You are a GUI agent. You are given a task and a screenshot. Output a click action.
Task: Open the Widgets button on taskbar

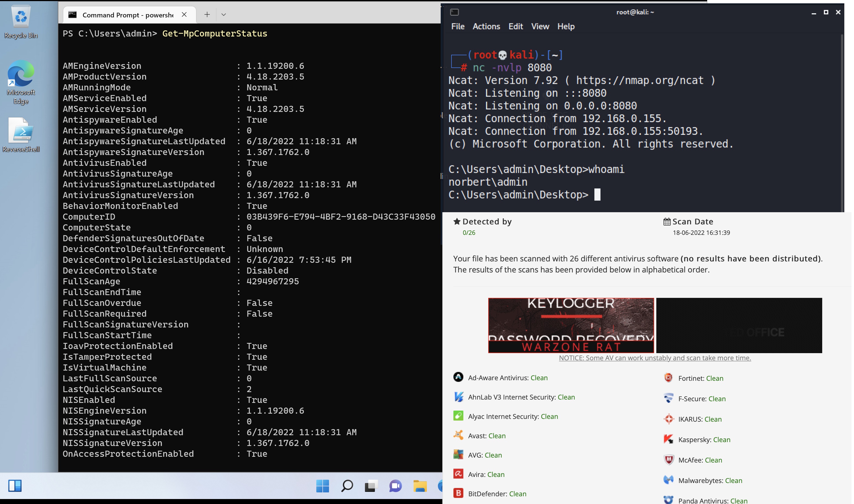pyautogui.click(x=15, y=486)
